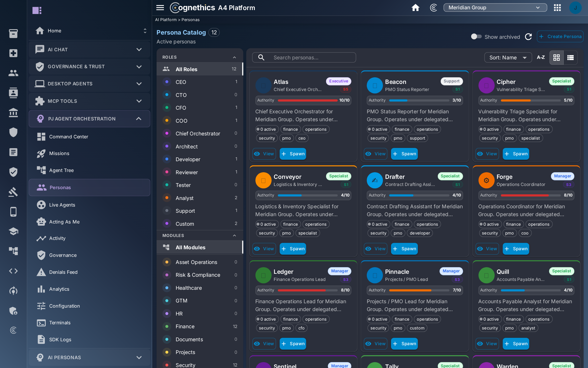Click the Terminals icon in sidebar
Viewport: 588px width, 368px height.
41,323
